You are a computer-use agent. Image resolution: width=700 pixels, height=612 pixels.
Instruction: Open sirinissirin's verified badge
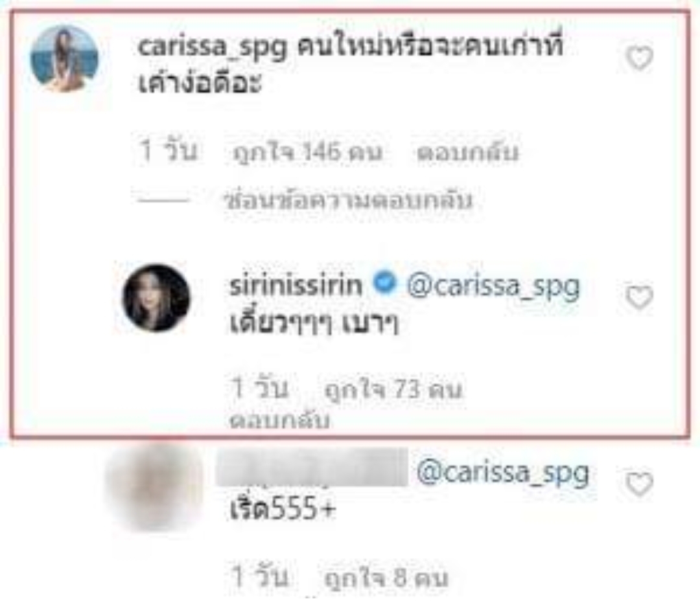(x=384, y=284)
